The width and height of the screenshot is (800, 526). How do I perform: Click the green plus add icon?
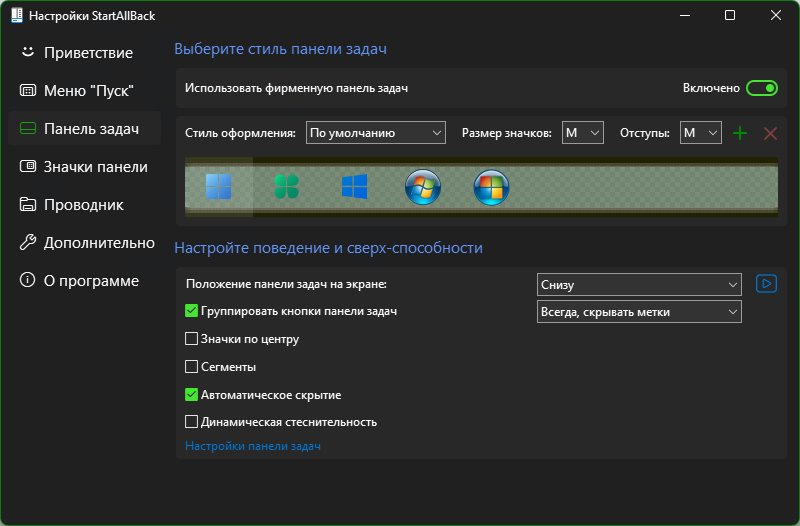[x=740, y=134]
